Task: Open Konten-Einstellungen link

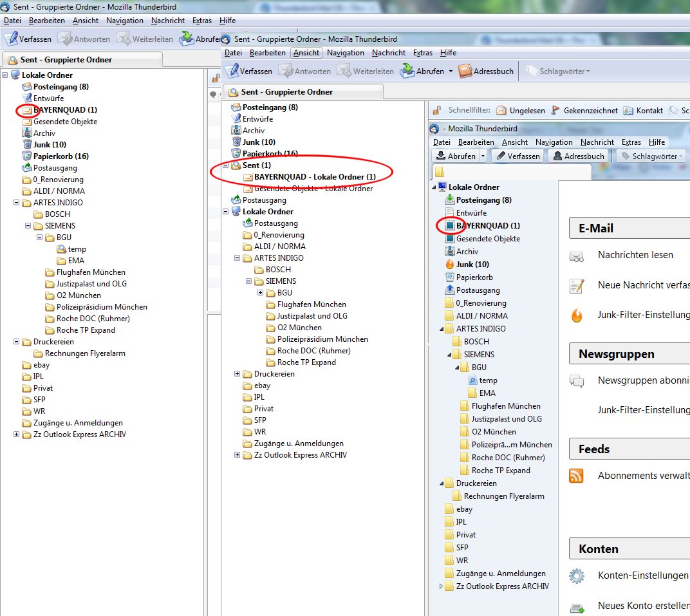Action: (643, 575)
